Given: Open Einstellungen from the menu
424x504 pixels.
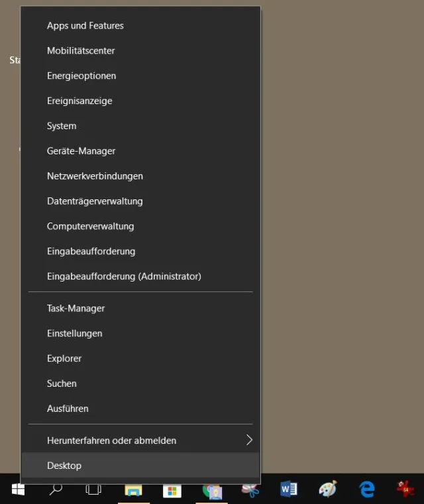Looking at the screenshot, I should tap(74, 334).
